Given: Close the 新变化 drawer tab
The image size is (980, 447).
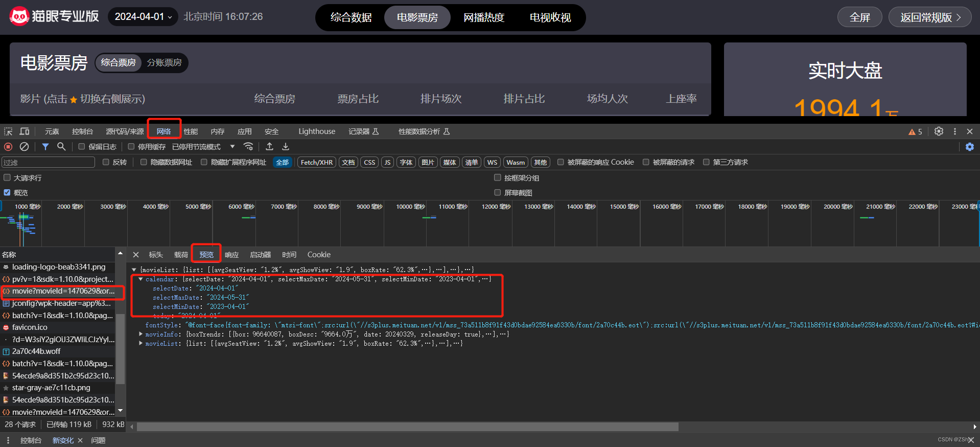Looking at the screenshot, I should [80, 440].
